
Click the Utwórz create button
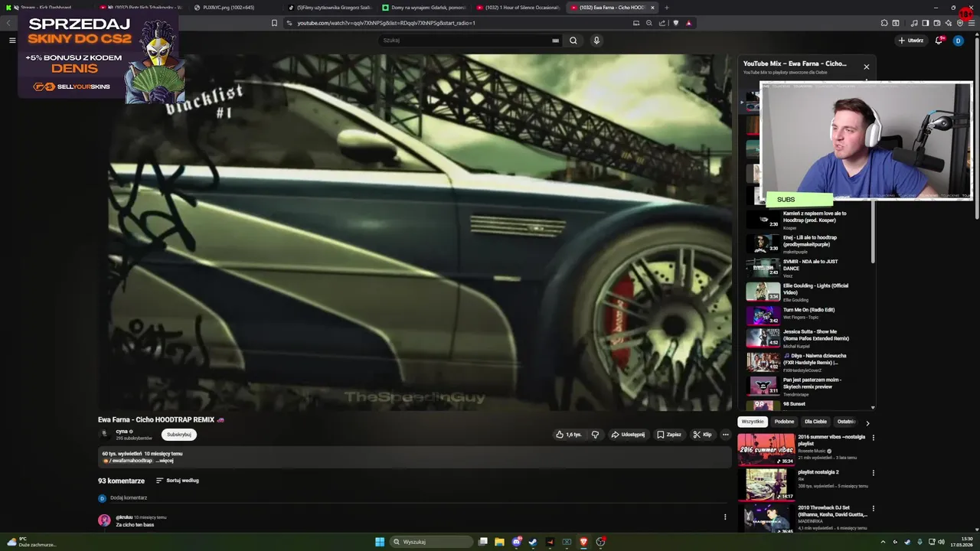click(x=910, y=41)
